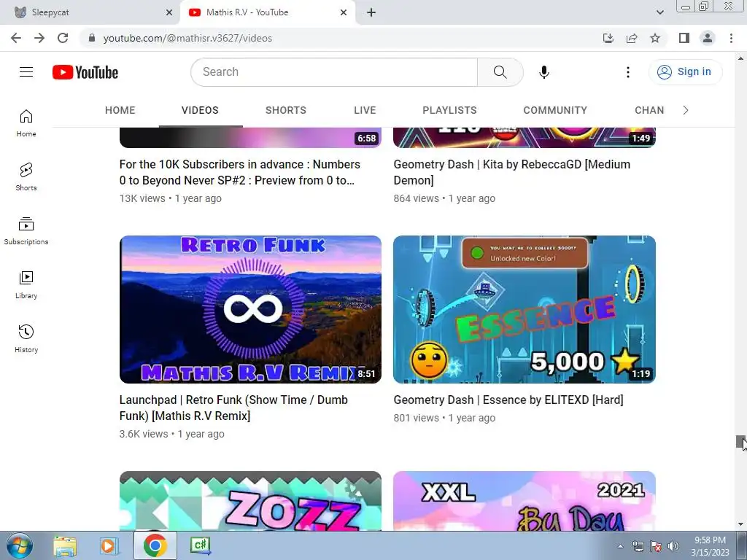Click '3.6K views • 1 year ago' text
The height and width of the screenshot is (560, 747).
[x=172, y=435]
